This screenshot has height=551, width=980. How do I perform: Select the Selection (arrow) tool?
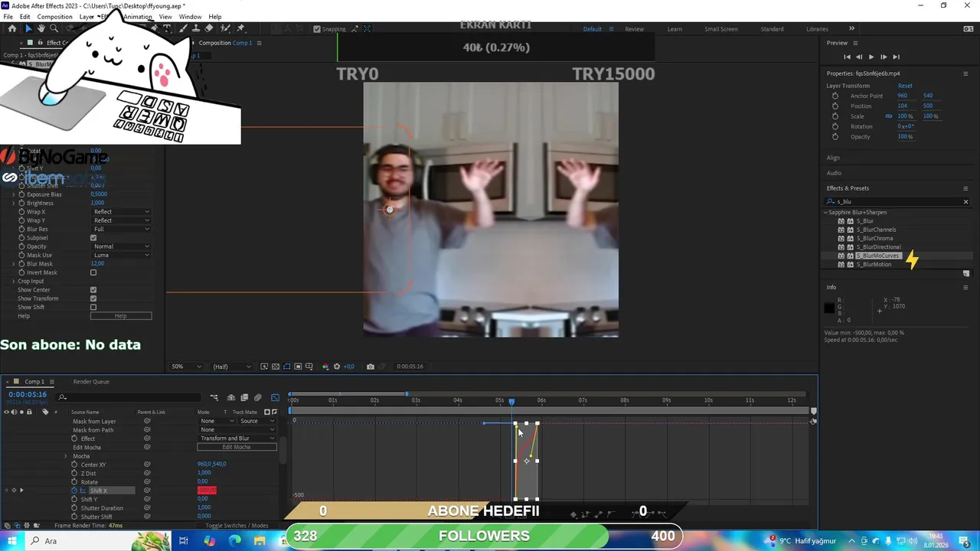28,28
